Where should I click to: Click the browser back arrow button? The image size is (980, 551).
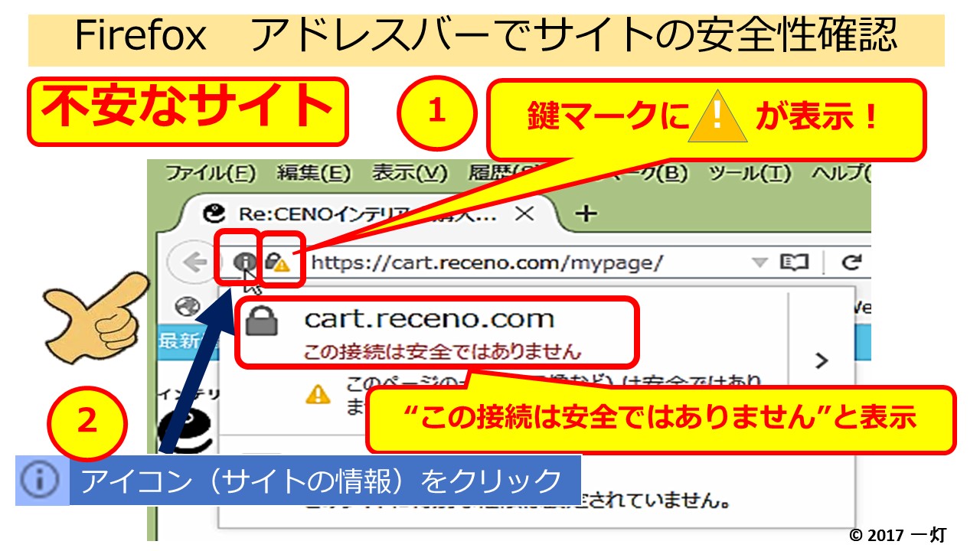coord(195,263)
